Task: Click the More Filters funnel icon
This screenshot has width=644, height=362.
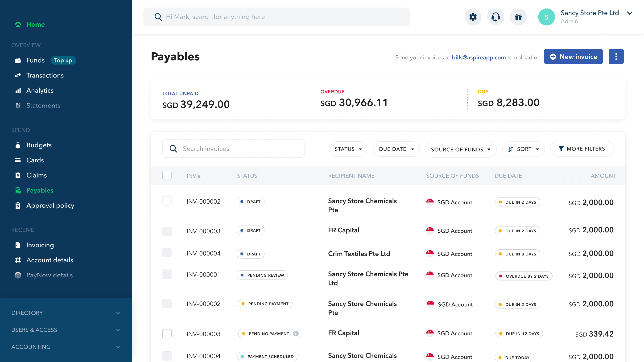Action: tap(561, 149)
